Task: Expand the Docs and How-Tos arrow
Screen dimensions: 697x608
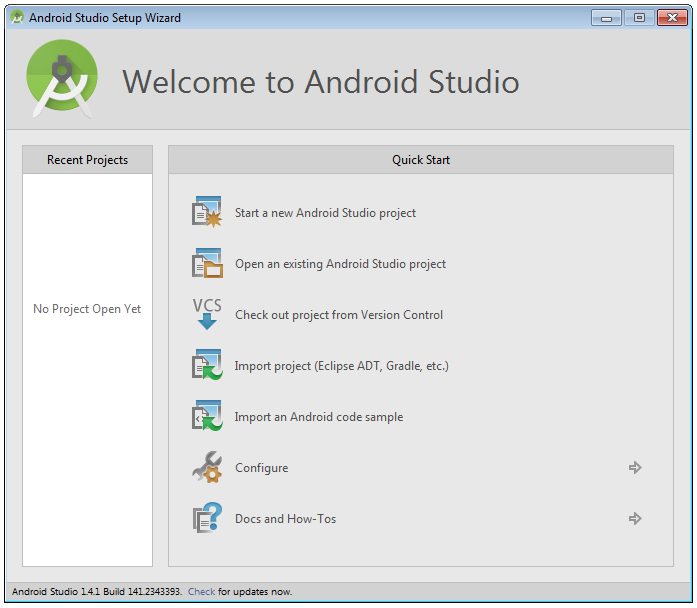Action: (635, 519)
